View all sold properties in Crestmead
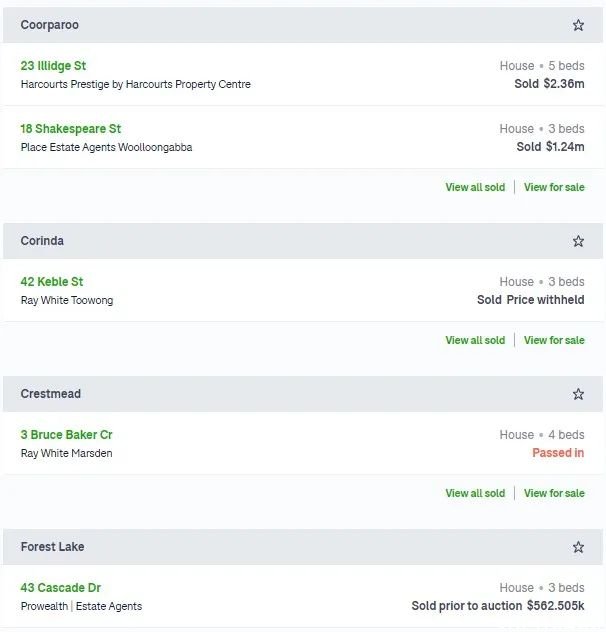Image resolution: width=606 pixels, height=632 pixels. [x=475, y=493]
